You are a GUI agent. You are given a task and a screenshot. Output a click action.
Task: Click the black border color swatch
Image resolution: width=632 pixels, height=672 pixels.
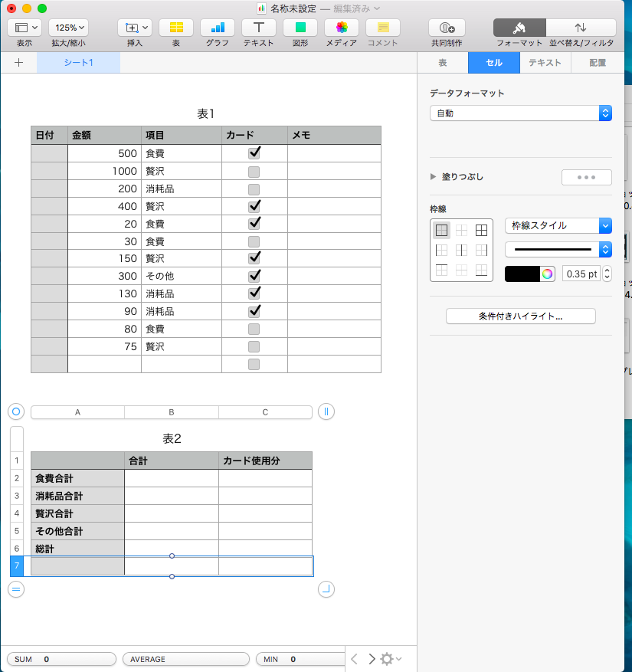[522, 273]
